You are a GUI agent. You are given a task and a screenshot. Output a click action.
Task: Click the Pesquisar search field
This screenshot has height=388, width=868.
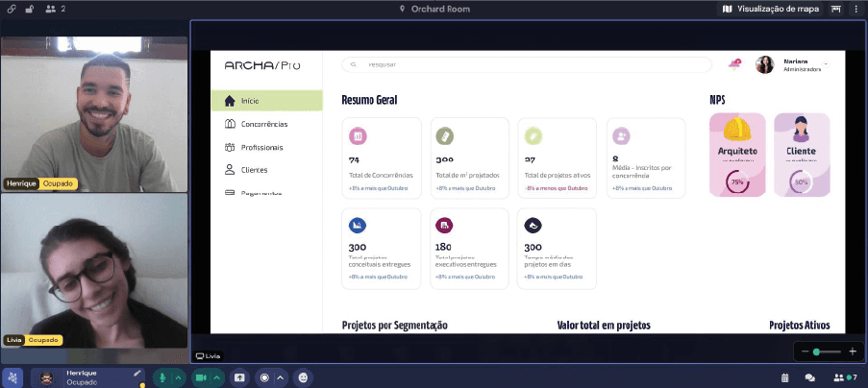pyautogui.click(x=527, y=64)
